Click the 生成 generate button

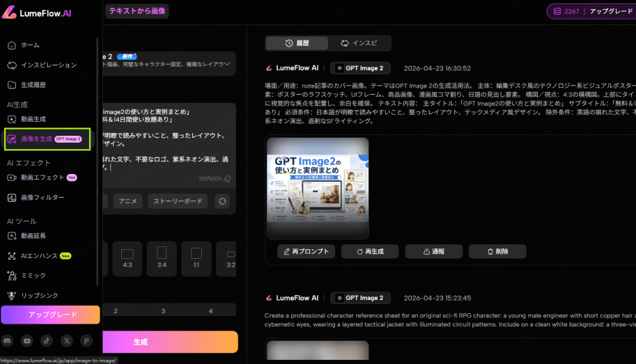(x=171, y=342)
